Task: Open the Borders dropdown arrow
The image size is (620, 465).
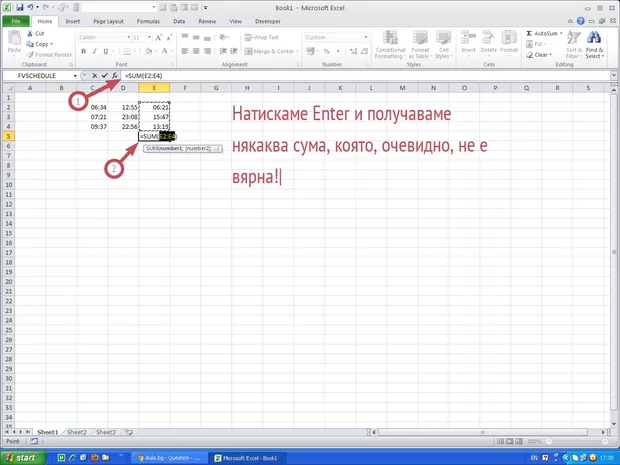Action: tap(135, 51)
